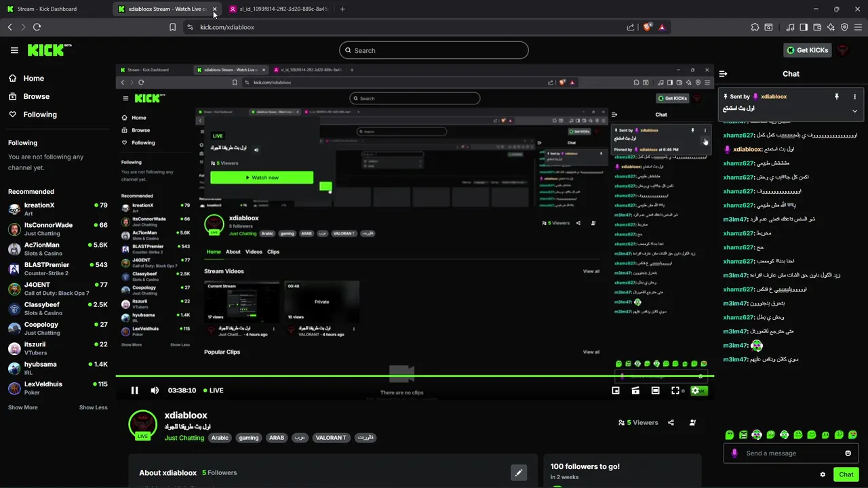Bookmark this page

click(172, 27)
